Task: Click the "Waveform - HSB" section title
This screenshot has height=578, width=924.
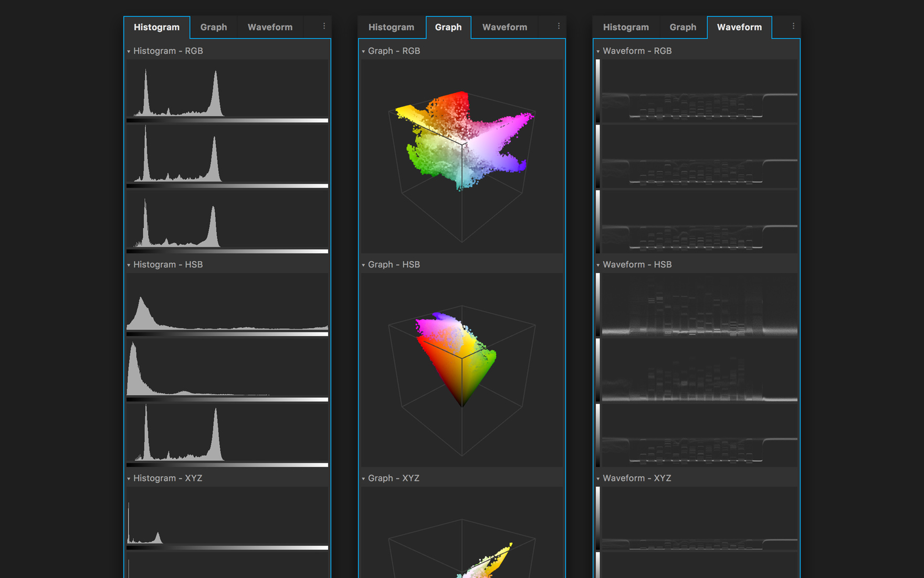Action: pos(637,264)
